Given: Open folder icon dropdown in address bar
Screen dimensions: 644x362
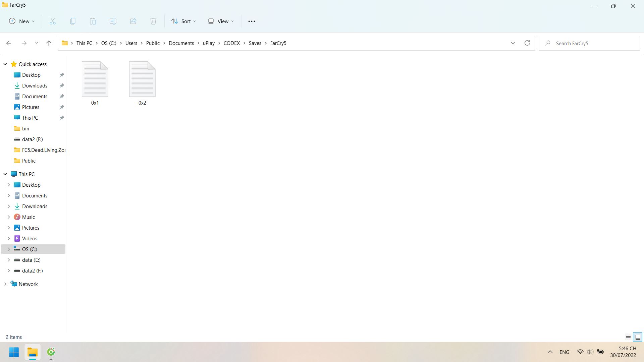Looking at the screenshot, I should [65, 43].
